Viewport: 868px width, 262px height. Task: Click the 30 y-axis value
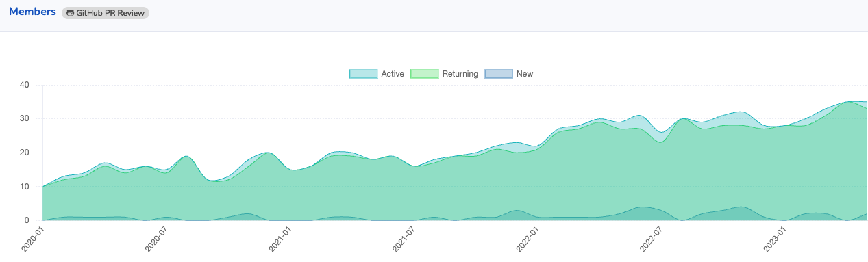click(x=25, y=118)
